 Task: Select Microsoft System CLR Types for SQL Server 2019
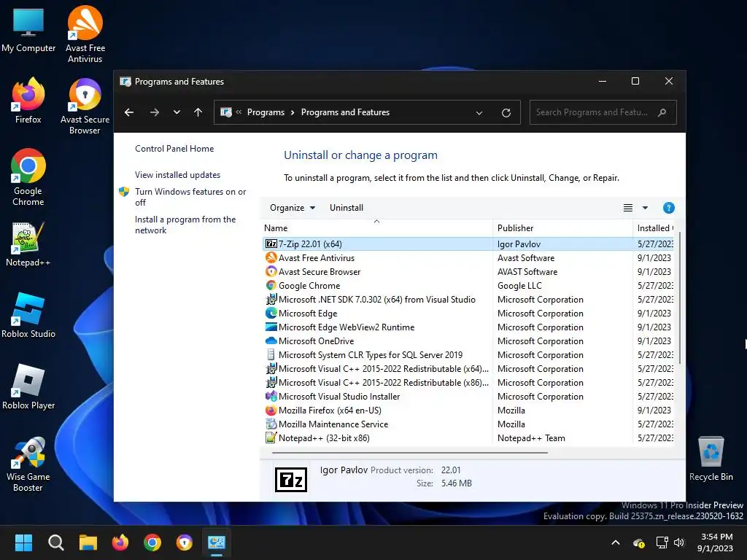tap(468, 355)
